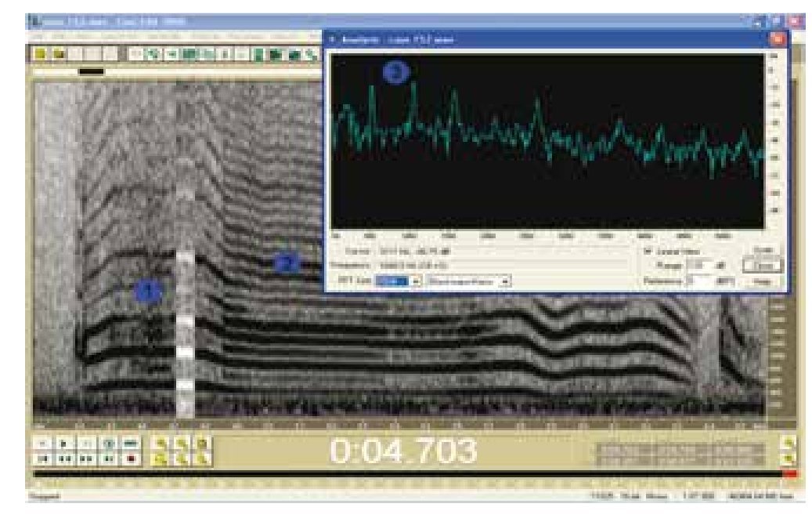Click the Pause transport button
The image size is (812, 529).
point(88,443)
